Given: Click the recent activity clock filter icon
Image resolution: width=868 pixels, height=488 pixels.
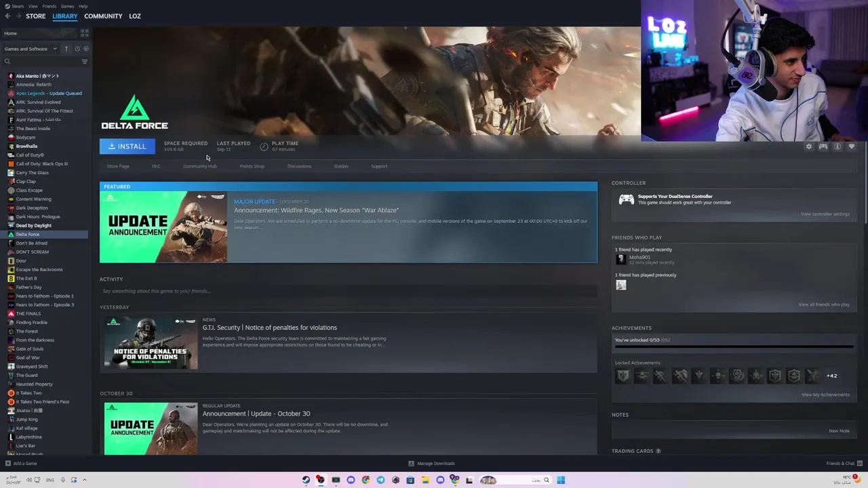Looking at the screenshot, I should 77,49.
